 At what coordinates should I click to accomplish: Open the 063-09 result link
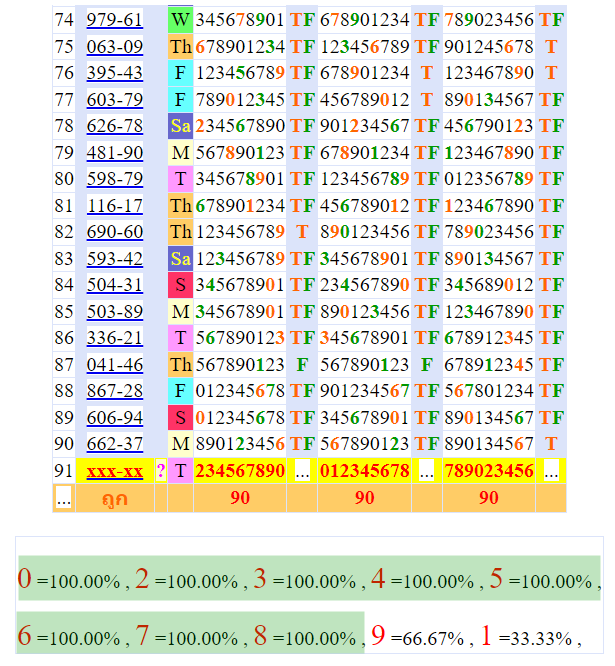[115, 47]
